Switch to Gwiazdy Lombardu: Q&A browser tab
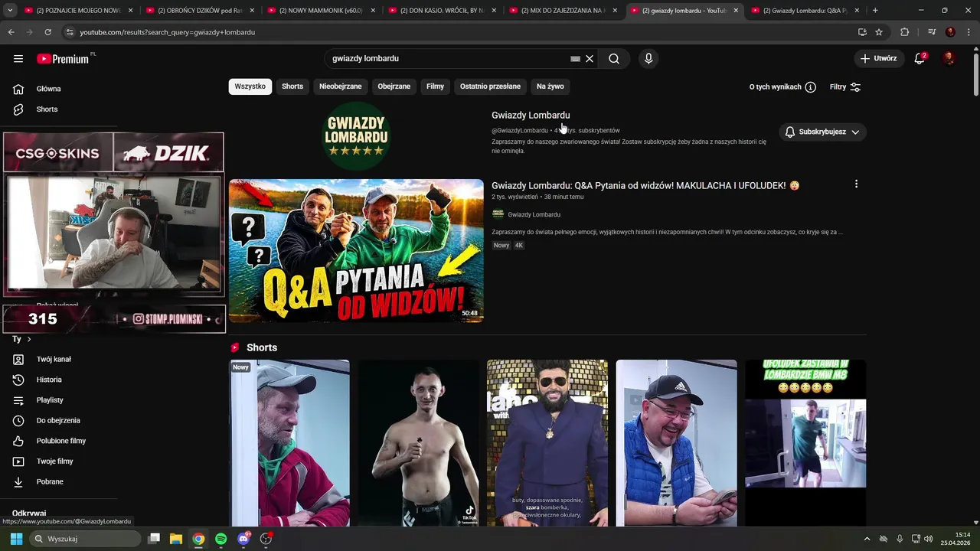This screenshot has height=551, width=980. click(805, 11)
